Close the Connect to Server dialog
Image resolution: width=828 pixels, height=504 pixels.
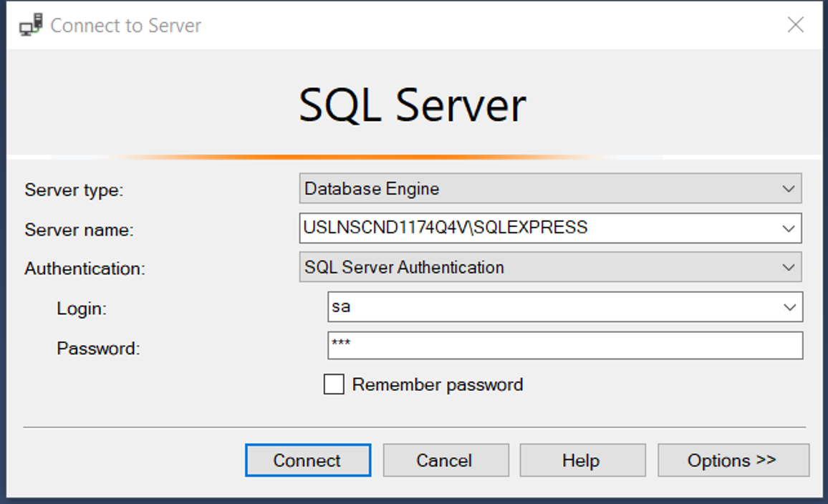(795, 25)
